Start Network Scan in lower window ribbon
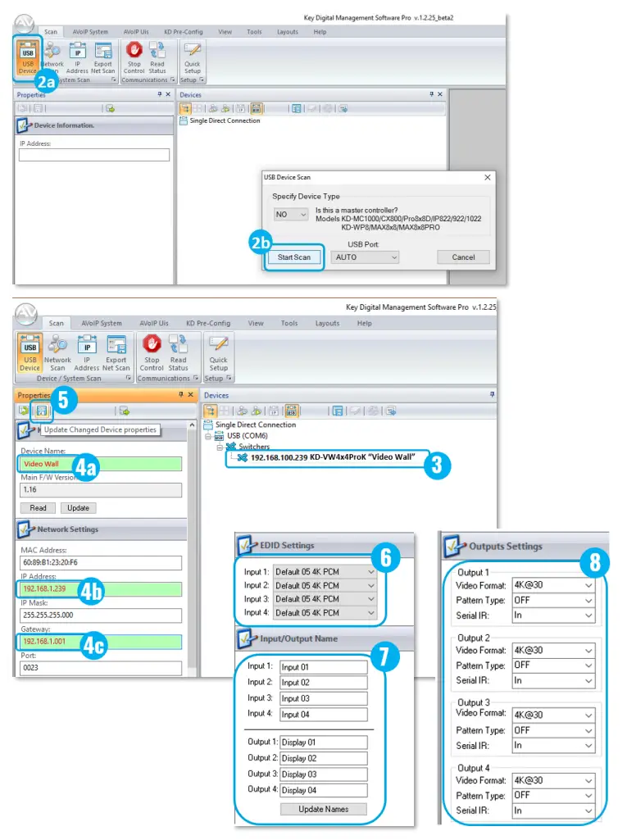The width and height of the screenshot is (627, 840). pos(57,352)
